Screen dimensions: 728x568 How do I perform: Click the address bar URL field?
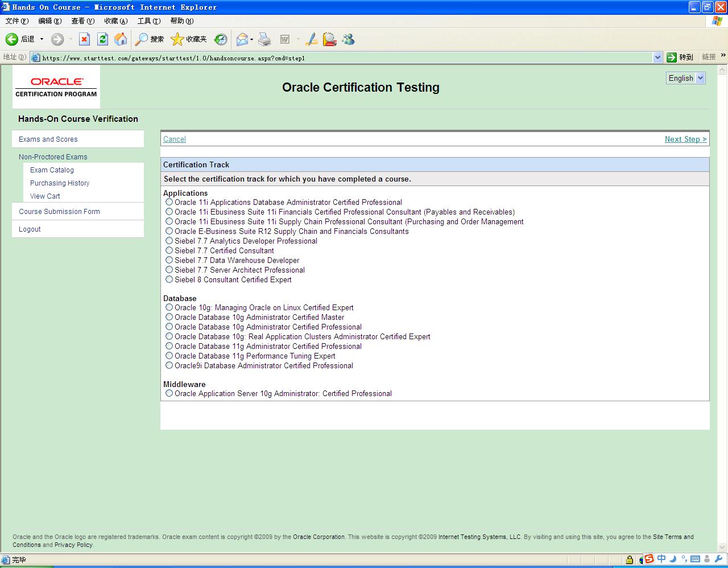pyautogui.click(x=347, y=57)
